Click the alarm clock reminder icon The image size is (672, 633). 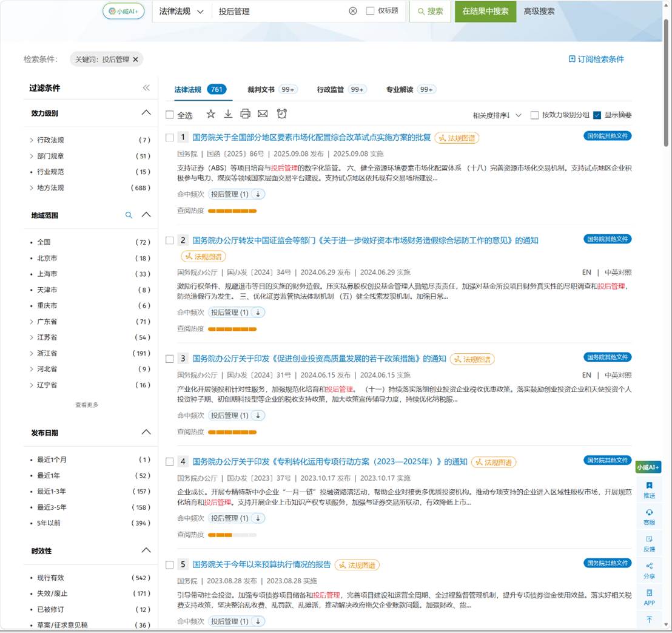pyautogui.click(x=281, y=113)
